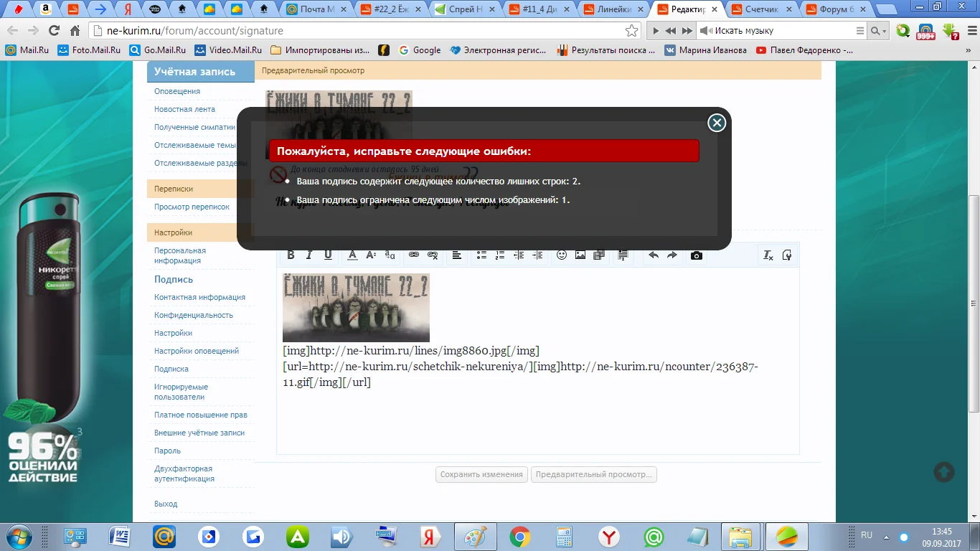
Task: Remove link using the unlink icon
Action: pyautogui.click(x=433, y=255)
